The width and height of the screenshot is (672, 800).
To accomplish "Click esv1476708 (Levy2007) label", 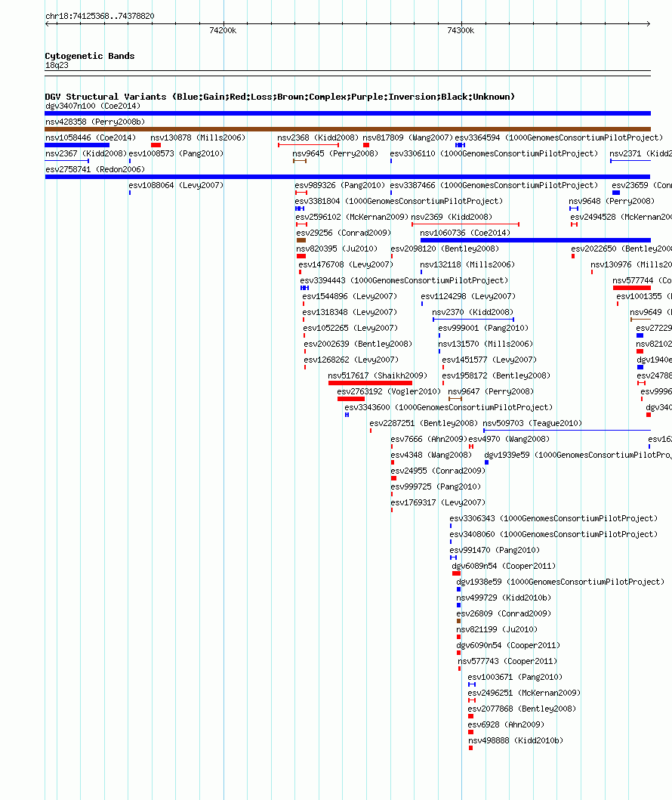I will tap(346, 264).
